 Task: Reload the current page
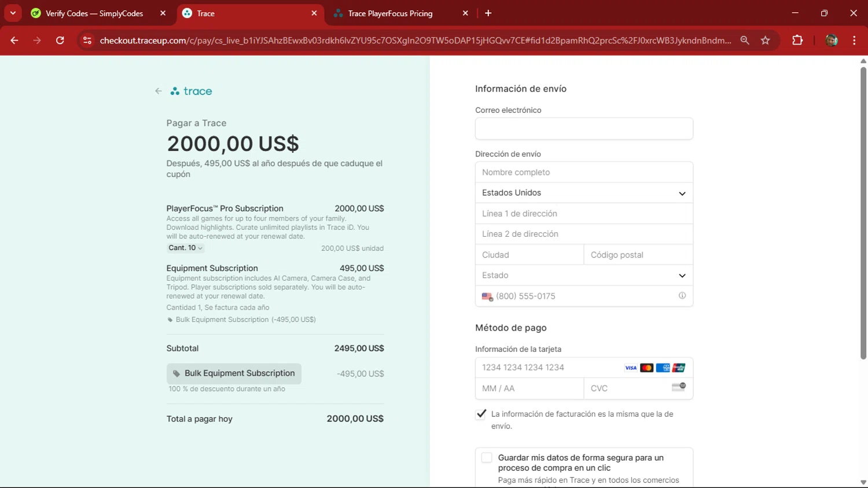[60, 41]
